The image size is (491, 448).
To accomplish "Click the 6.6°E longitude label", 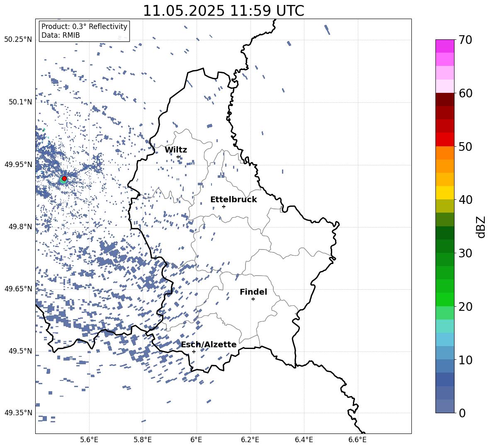I will 357,440.
